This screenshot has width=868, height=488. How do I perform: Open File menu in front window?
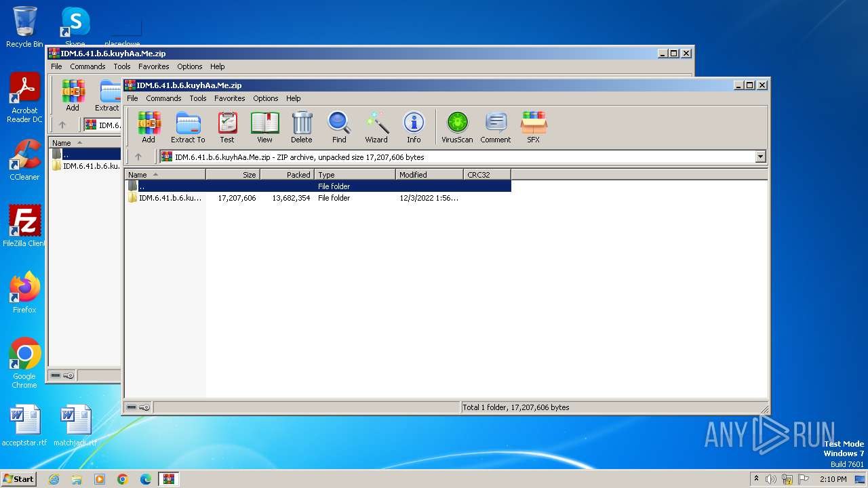click(132, 98)
